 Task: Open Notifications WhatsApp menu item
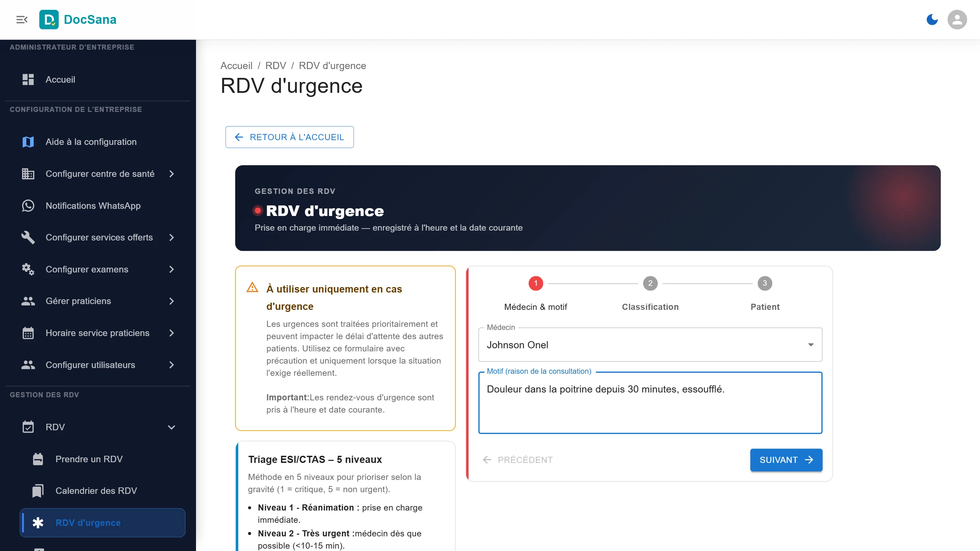[98, 206]
